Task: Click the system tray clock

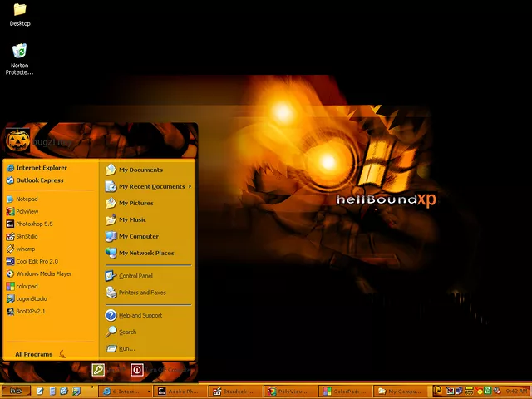Action: pyautogui.click(x=516, y=391)
